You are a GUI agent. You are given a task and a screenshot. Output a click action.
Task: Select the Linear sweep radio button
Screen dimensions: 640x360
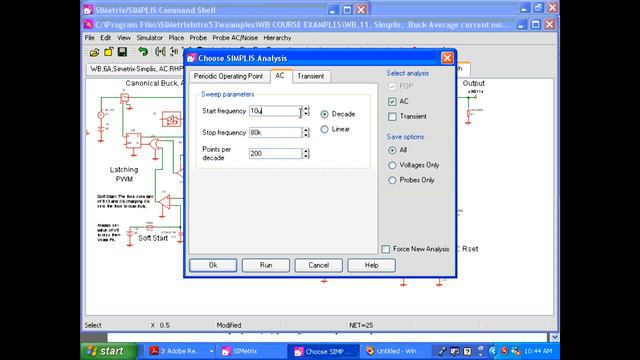click(x=324, y=129)
